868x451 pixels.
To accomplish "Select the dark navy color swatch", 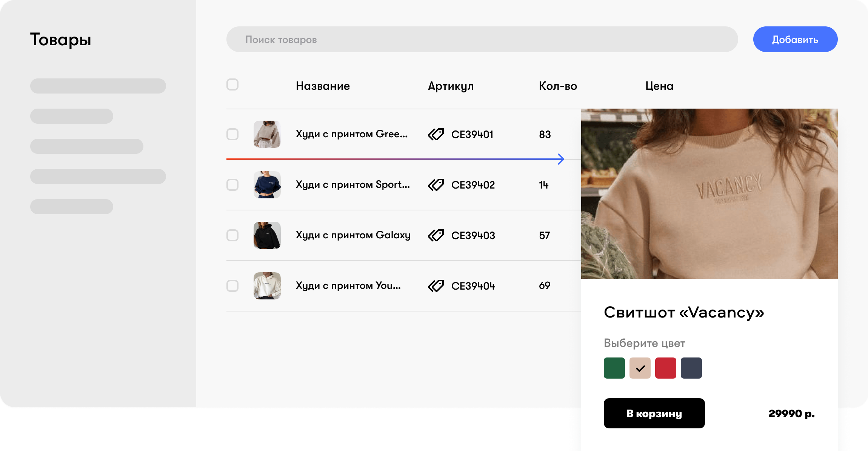I will click(691, 368).
